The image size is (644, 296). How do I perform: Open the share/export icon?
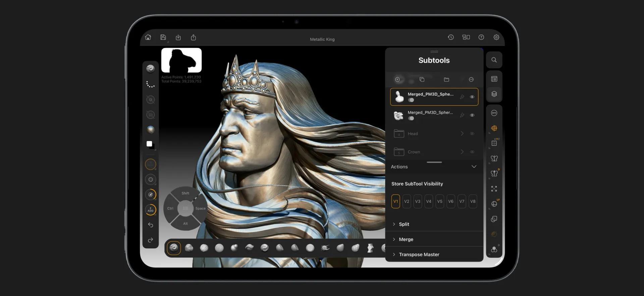tap(194, 37)
